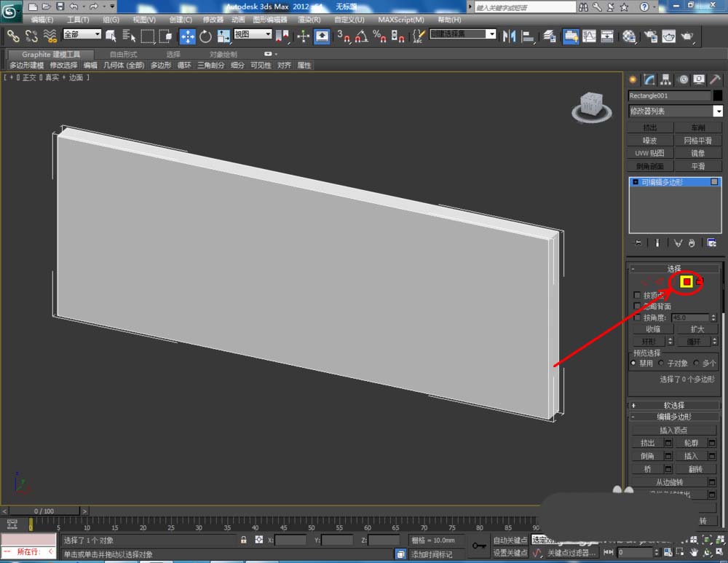Toggle Window/Crossing selection mode
728x563 pixels.
[165, 36]
